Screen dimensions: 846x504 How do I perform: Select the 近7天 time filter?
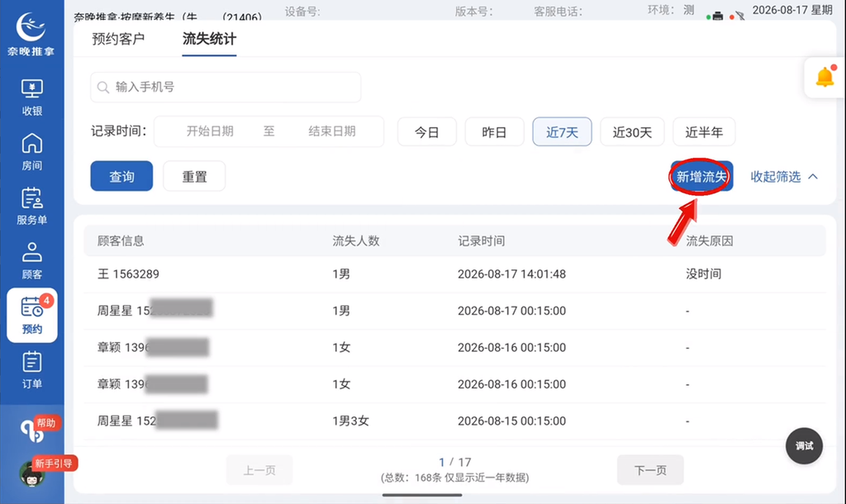[562, 131]
